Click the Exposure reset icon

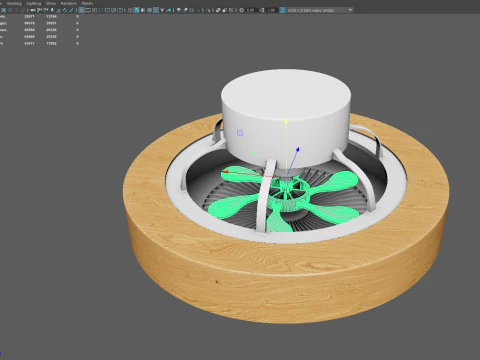click(x=241, y=10)
